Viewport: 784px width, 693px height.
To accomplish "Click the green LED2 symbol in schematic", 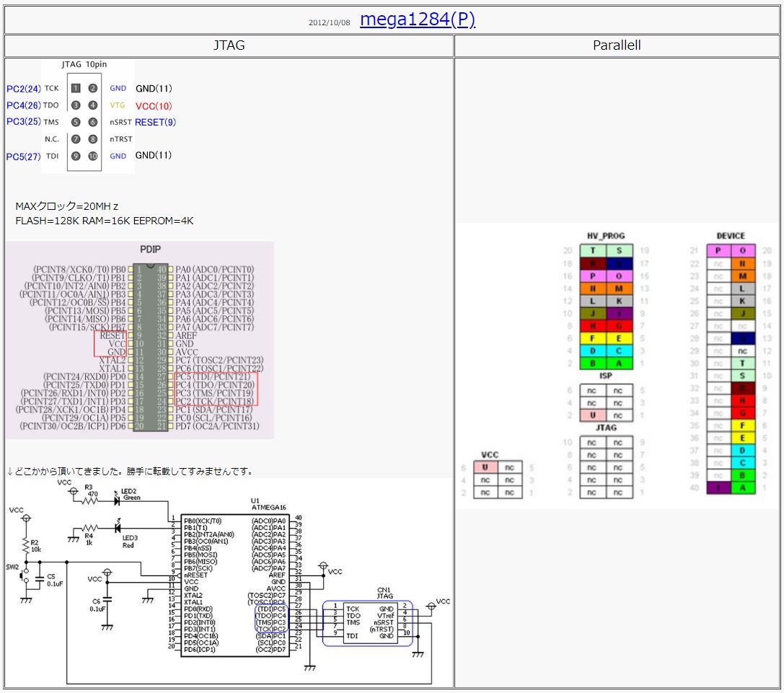I will 118,498.
